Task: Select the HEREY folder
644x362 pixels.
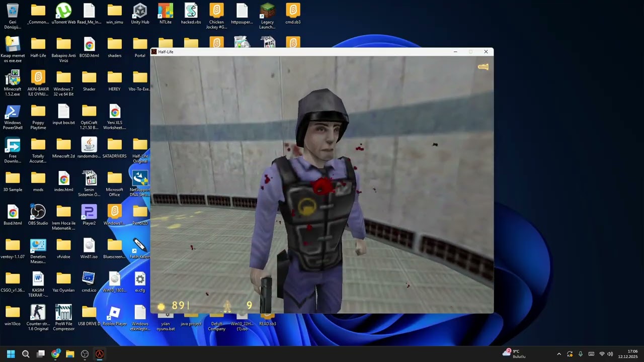Action: pos(115,81)
